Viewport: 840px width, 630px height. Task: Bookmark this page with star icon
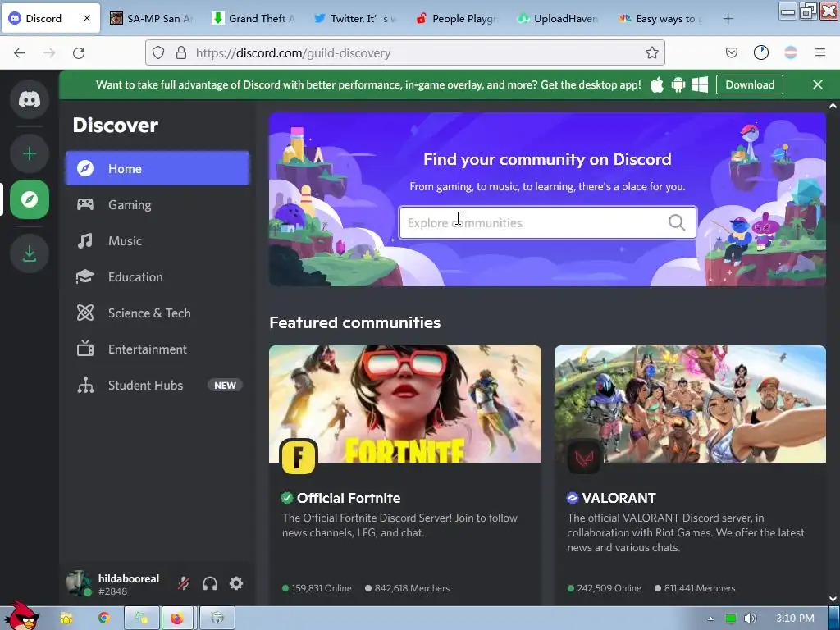point(651,52)
